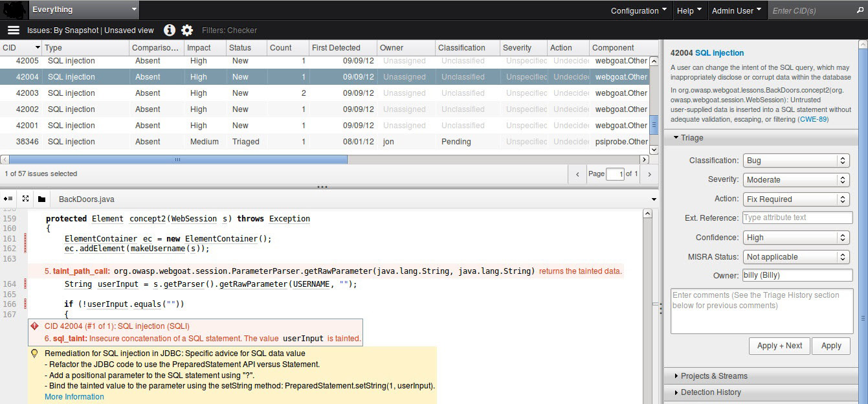
Task: Open the Everything project selector
Action: 83,10
